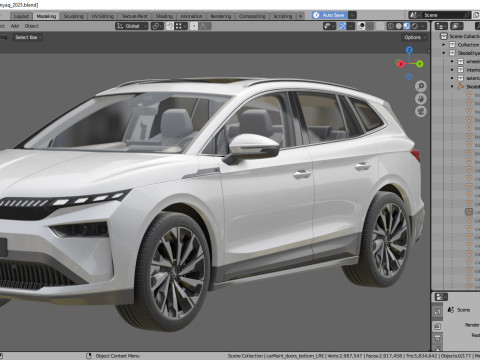Open the Select Box tool setting dropdown
The image size is (480, 360).
pos(28,37)
